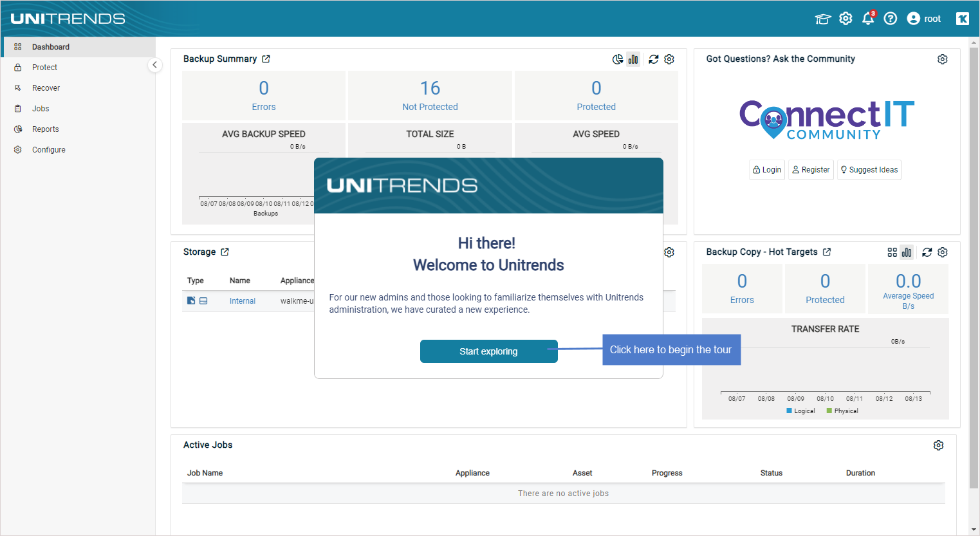This screenshot has width=980, height=536.
Task: Open Active Jobs tile settings gear
Action: [x=939, y=445]
